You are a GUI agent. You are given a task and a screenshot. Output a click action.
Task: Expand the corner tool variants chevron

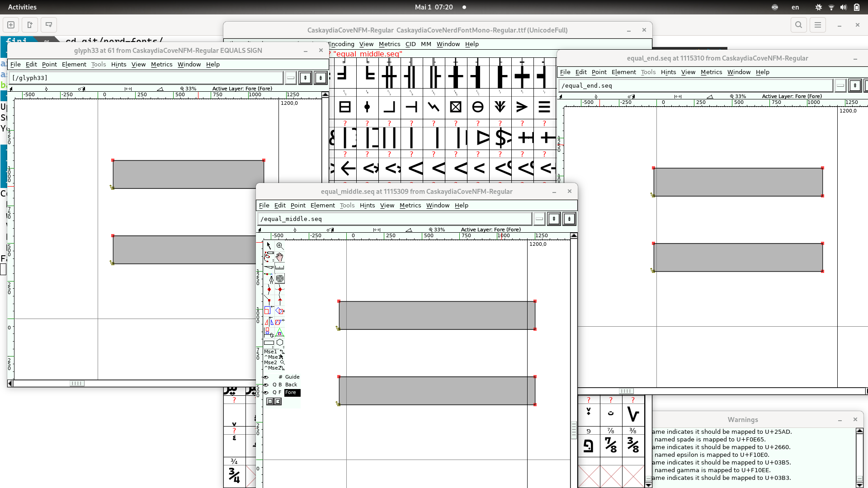click(x=273, y=260)
